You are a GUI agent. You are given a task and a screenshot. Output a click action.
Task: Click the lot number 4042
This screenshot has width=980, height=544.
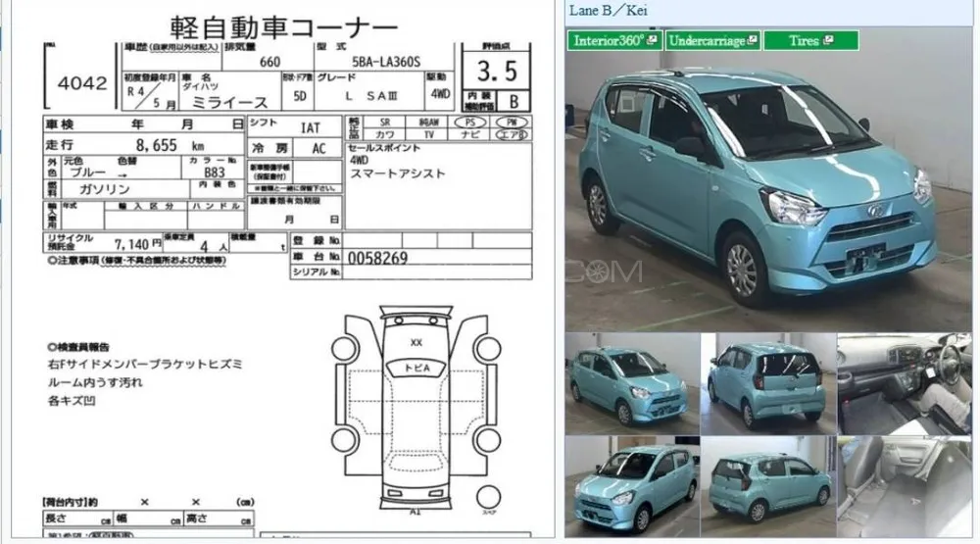tap(82, 83)
